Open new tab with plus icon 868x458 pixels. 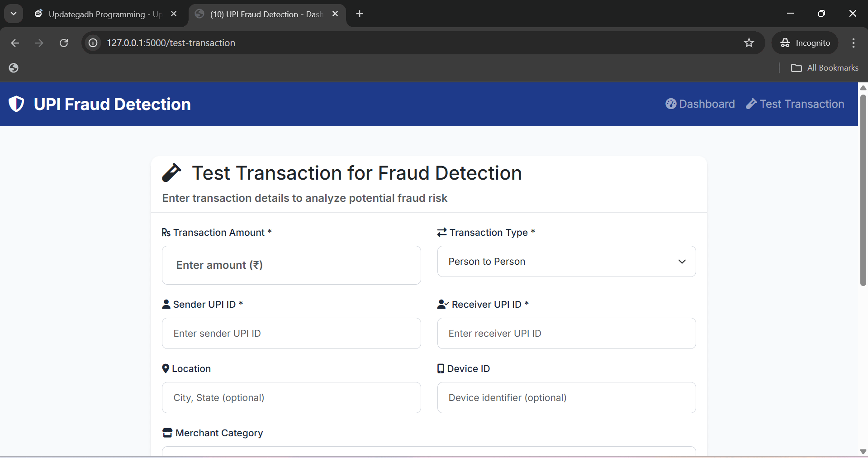coord(360,14)
